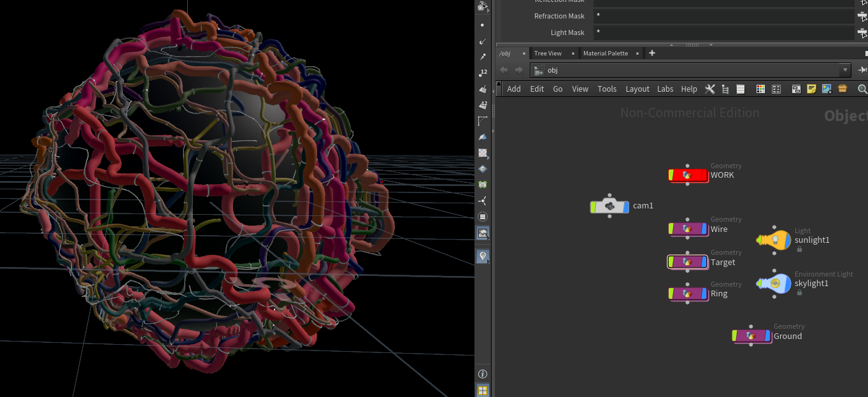Click the add background image icon
Image resolution: width=868 pixels, height=397 pixels.
tap(827, 89)
